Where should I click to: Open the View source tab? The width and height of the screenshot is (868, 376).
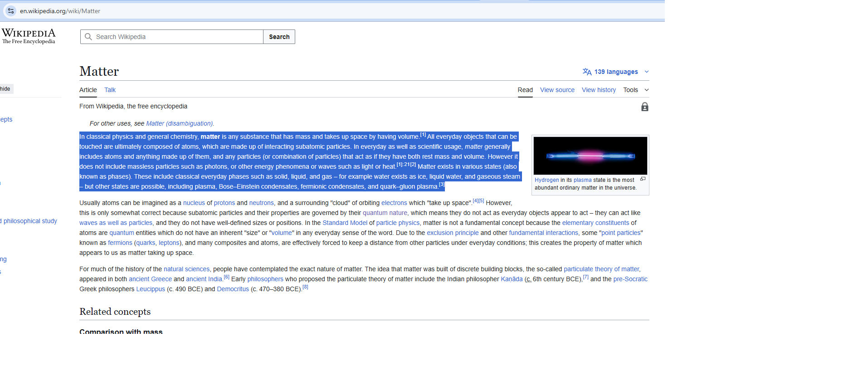tap(557, 90)
